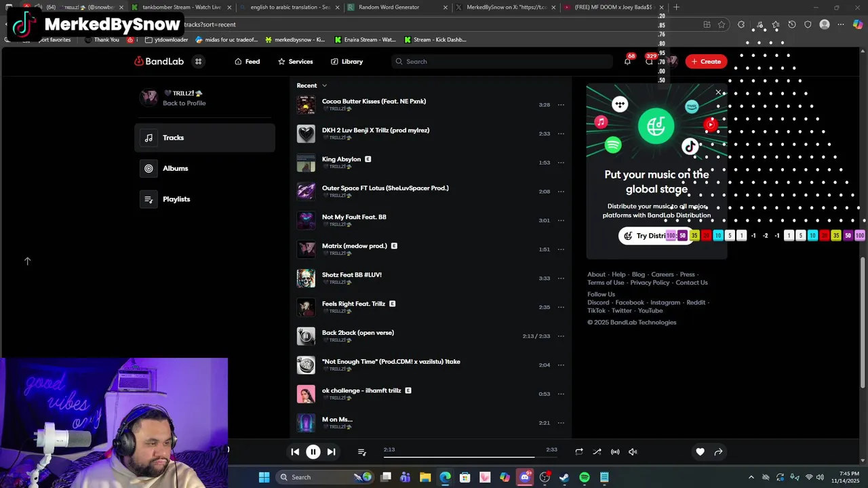The height and width of the screenshot is (488, 868).
Task: Click the broadcast icon in the player bar
Action: (x=615, y=452)
